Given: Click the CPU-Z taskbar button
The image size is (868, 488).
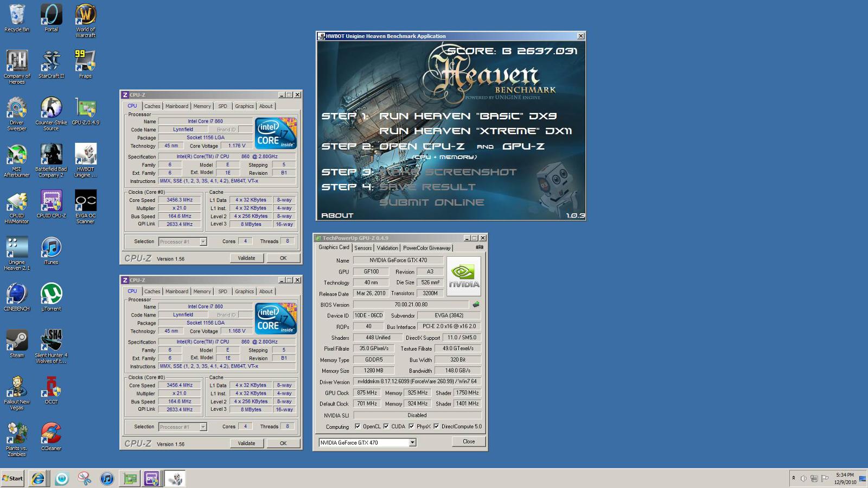Looking at the screenshot, I should 151,478.
